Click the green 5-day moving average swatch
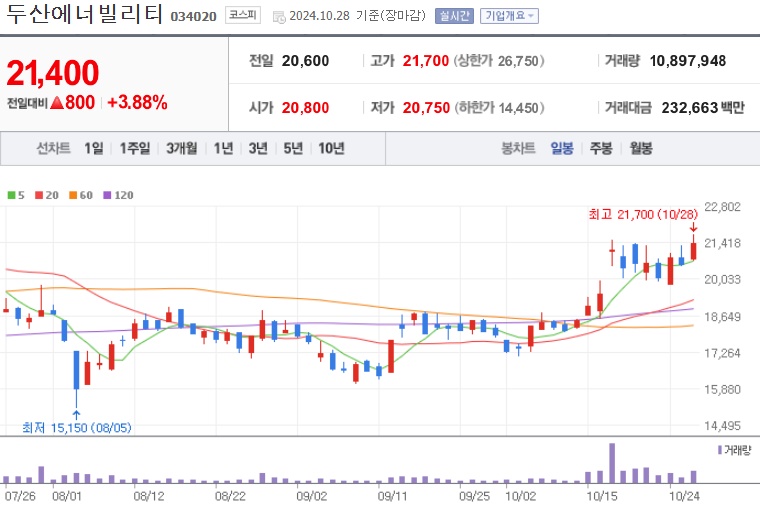This screenshot has width=760, height=510. tap(11, 195)
